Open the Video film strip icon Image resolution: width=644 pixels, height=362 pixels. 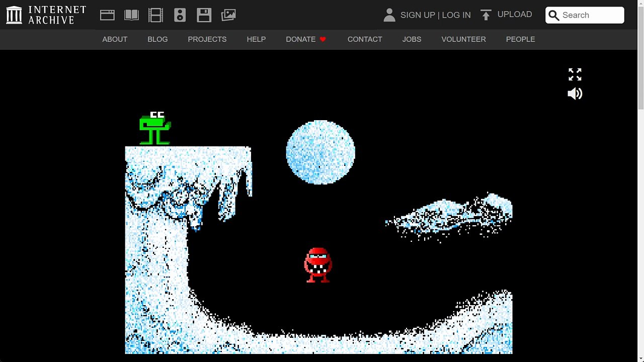click(155, 15)
